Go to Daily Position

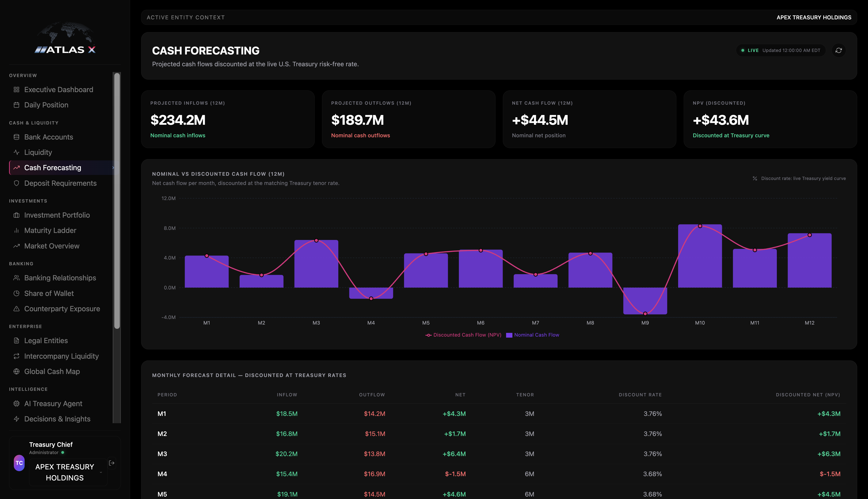pyautogui.click(x=46, y=105)
